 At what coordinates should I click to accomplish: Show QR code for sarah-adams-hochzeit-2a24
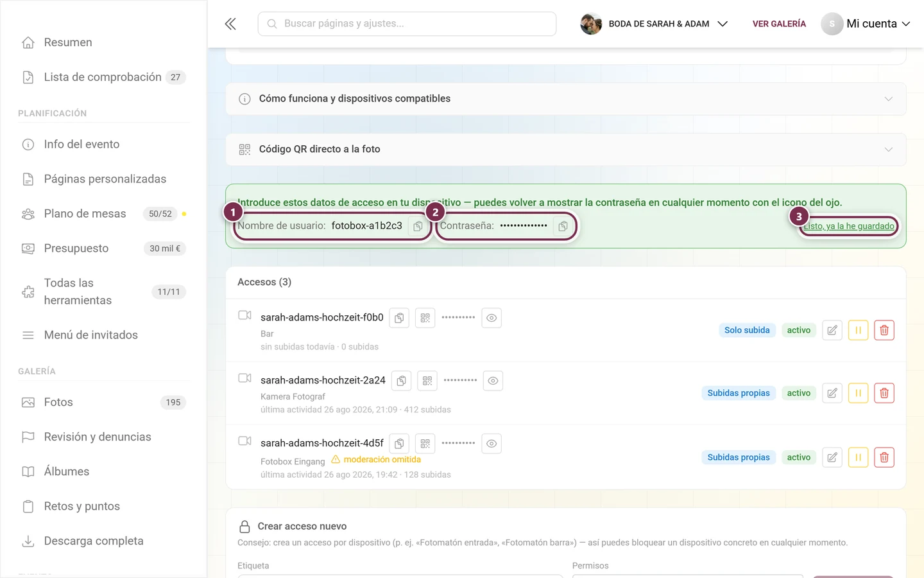(427, 381)
